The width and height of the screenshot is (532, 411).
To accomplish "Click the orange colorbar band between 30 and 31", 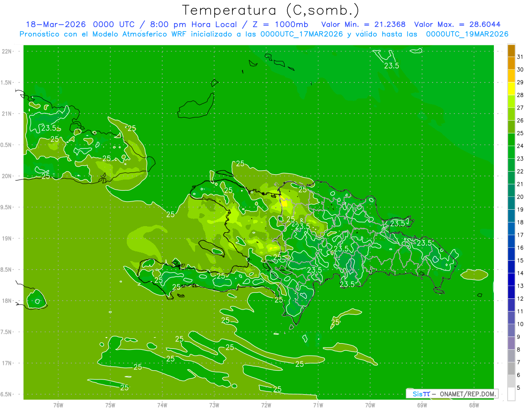I will point(511,63).
